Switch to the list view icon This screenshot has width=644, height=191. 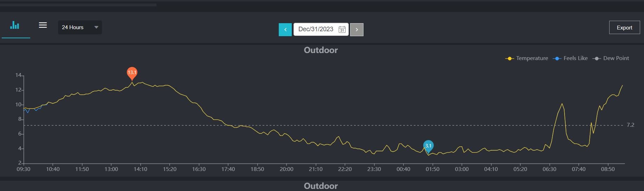[x=43, y=25]
